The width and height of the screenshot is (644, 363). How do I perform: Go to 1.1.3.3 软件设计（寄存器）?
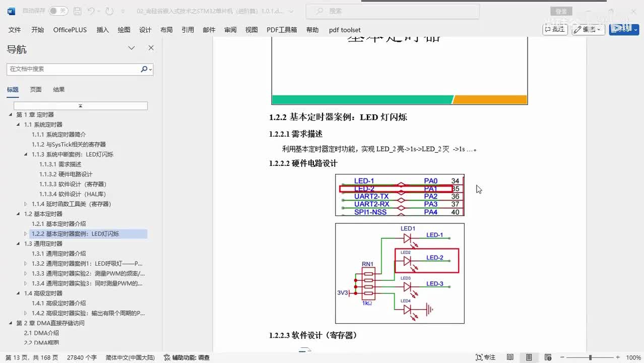73,184
